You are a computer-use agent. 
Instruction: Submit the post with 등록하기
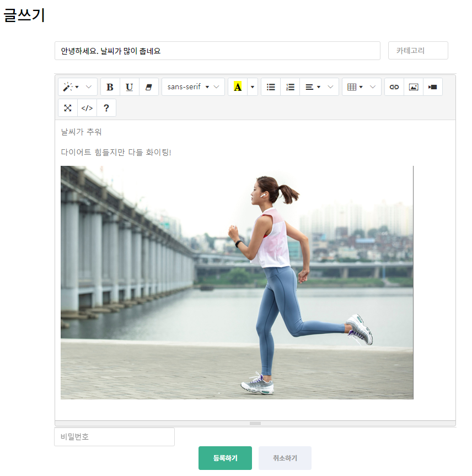tap(225, 458)
